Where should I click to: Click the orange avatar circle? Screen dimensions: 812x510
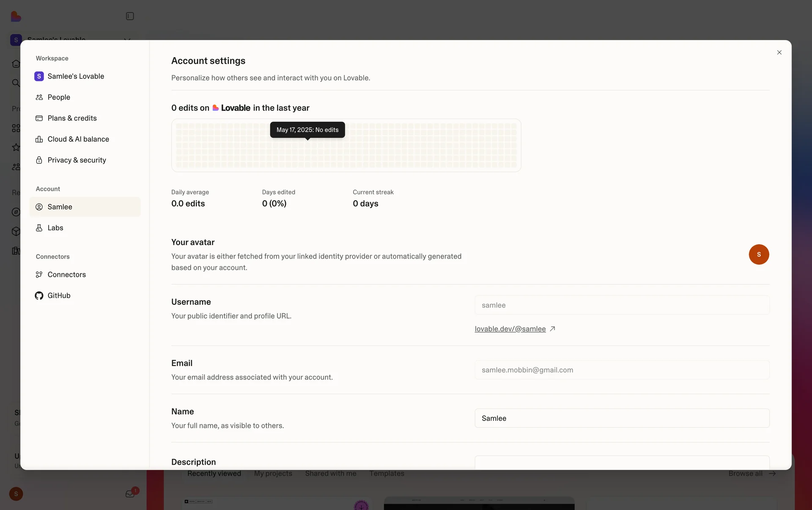(x=759, y=254)
